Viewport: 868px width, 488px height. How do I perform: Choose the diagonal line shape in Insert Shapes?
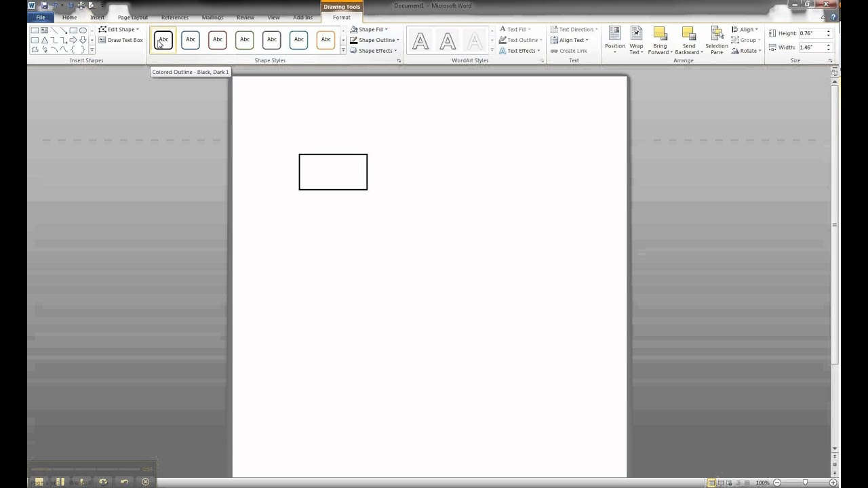click(x=54, y=30)
